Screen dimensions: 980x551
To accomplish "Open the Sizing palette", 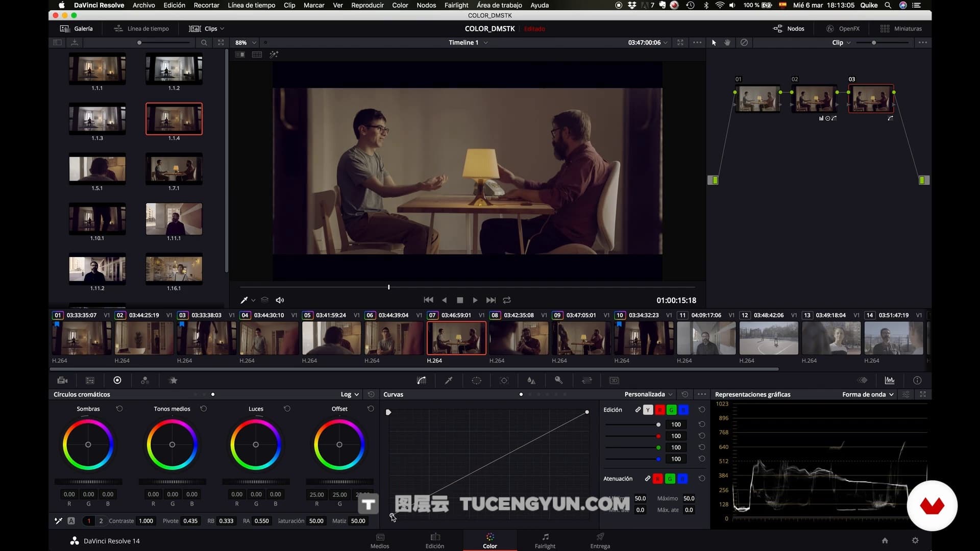I will pyautogui.click(x=587, y=380).
